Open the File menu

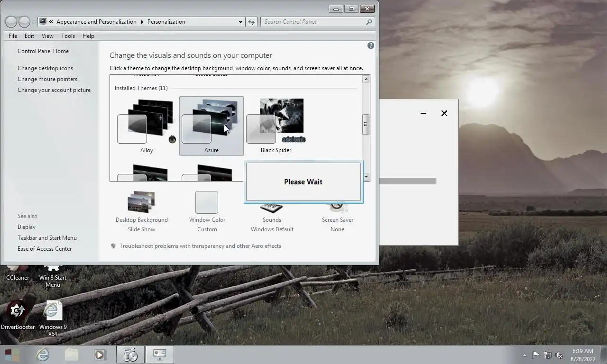coord(13,36)
